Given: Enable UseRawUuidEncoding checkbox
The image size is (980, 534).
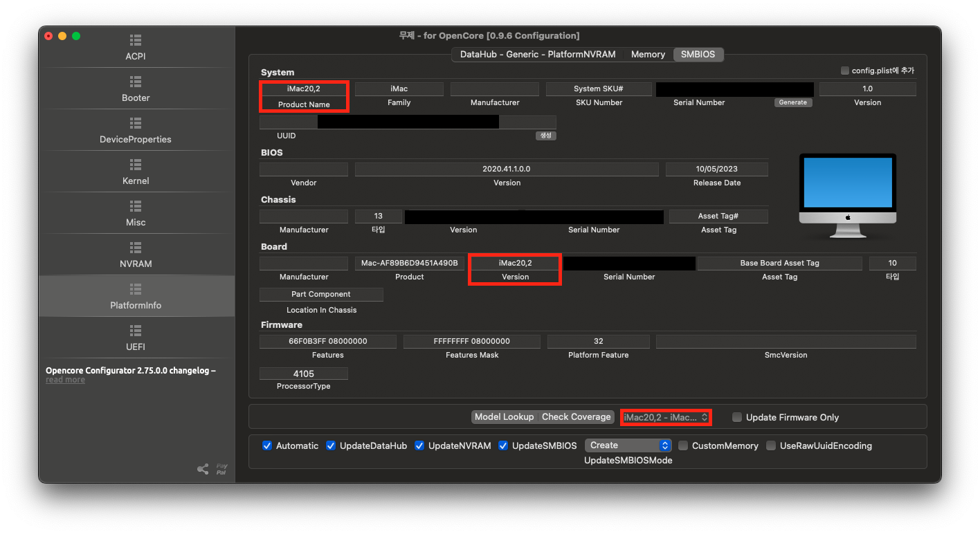Looking at the screenshot, I should (771, 445).
